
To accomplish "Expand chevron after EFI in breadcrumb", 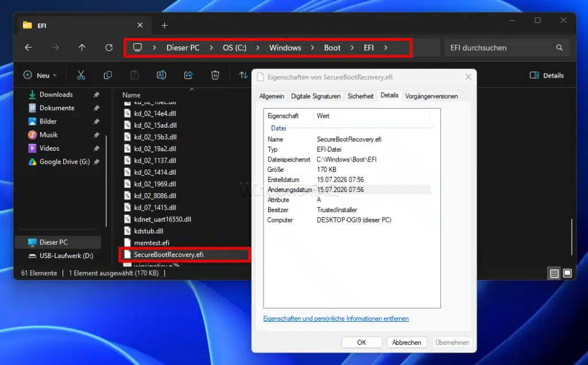I will pos(385,48).
